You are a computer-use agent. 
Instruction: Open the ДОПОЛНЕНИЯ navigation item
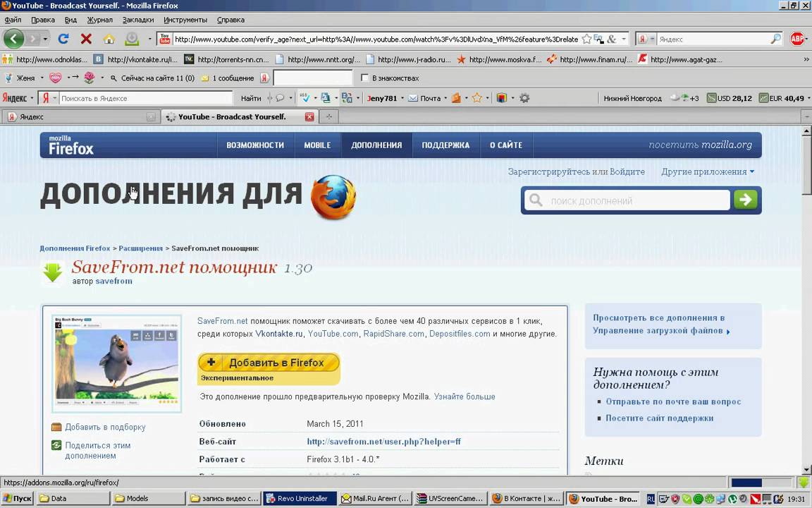[376, 145]
